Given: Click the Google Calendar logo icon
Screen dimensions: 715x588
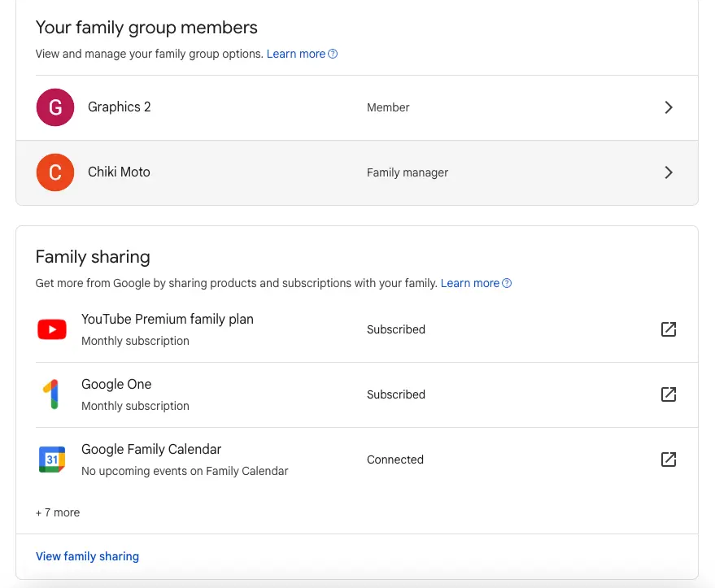Looking at the screenshot, I should coord(52,460).
